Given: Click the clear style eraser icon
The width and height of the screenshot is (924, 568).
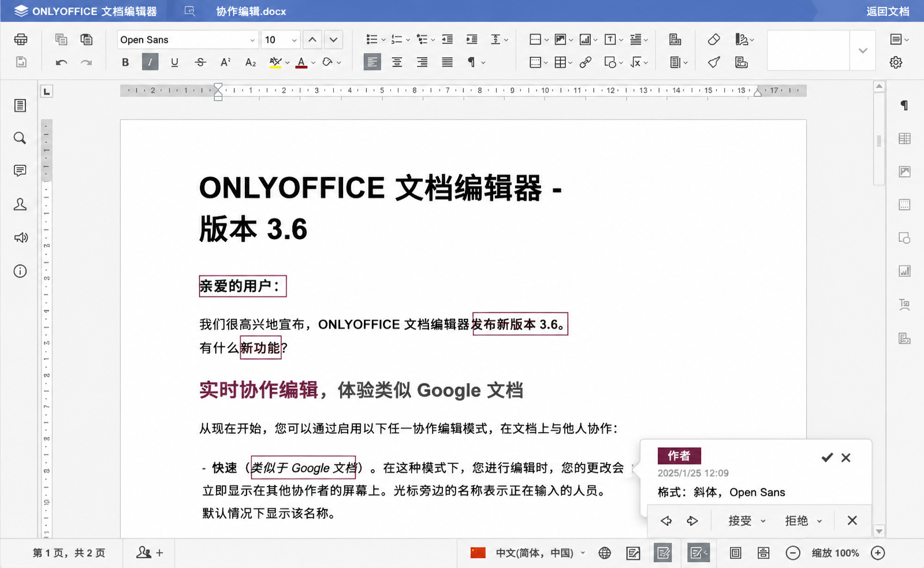Looking at the screenshot, I should [x=714, y=39].
